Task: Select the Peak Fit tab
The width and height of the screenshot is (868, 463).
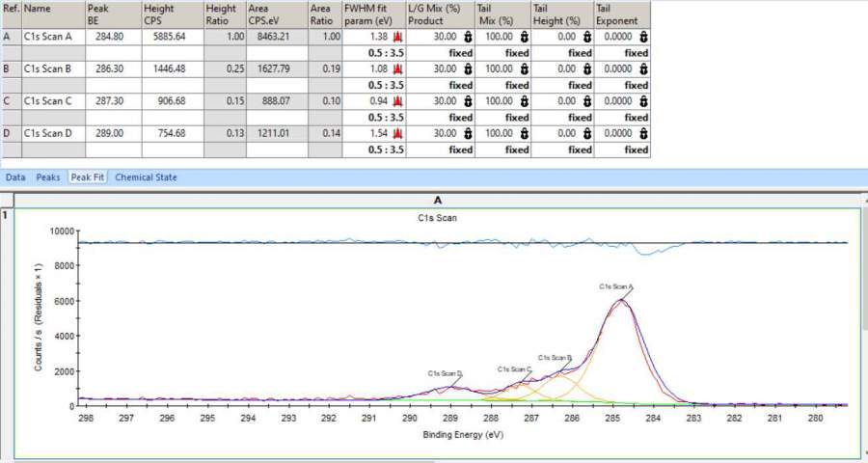Action: (87, 177)
